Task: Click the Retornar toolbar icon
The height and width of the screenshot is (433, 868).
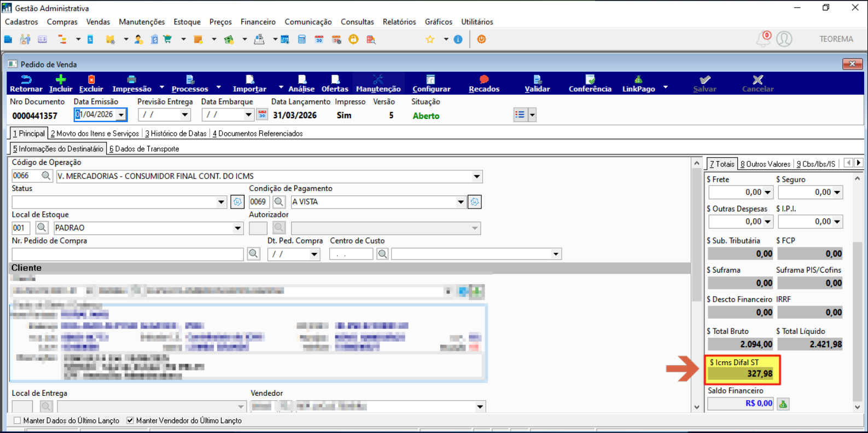Action: pyautogui.click(x=26, y=80)
